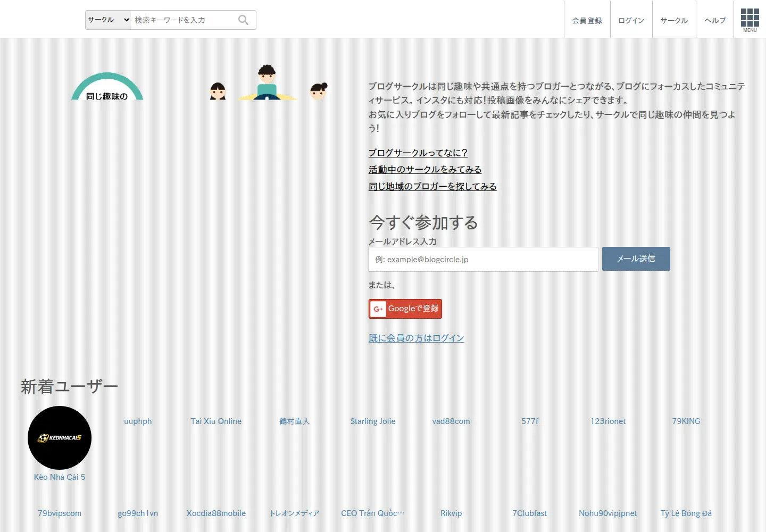Open the Kèo Nhà Cái 5 user name link
Image resolution: width=766 pixels, height=532 pixels.
(60, 477)
